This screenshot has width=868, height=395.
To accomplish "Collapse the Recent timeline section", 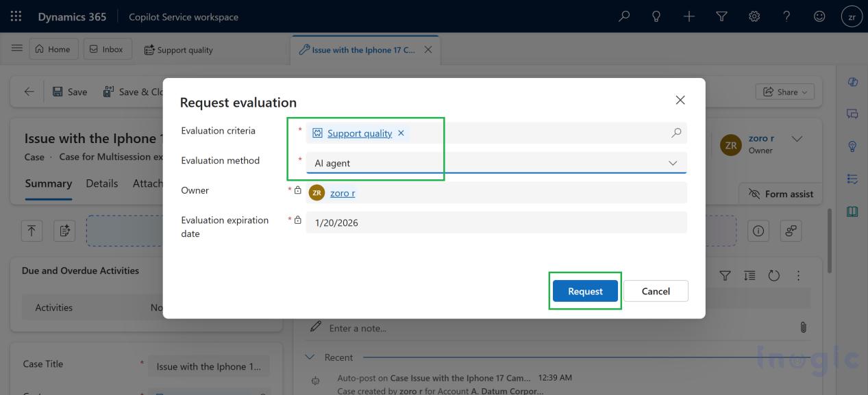I will pyautogui.click(x=310, y=357).
